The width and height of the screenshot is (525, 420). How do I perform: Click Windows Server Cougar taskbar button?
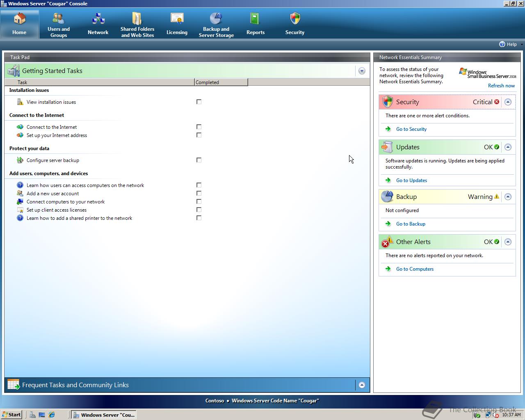click(104, 415)
